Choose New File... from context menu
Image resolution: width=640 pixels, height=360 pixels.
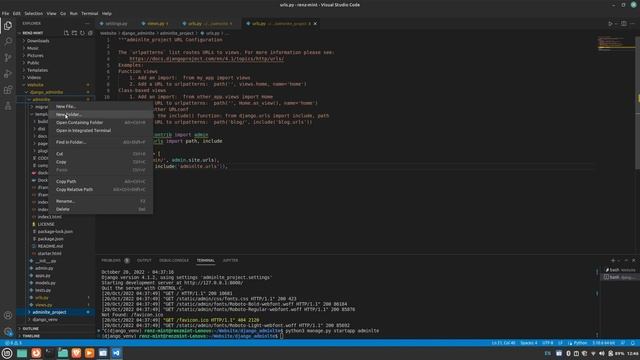pos(100,107)
